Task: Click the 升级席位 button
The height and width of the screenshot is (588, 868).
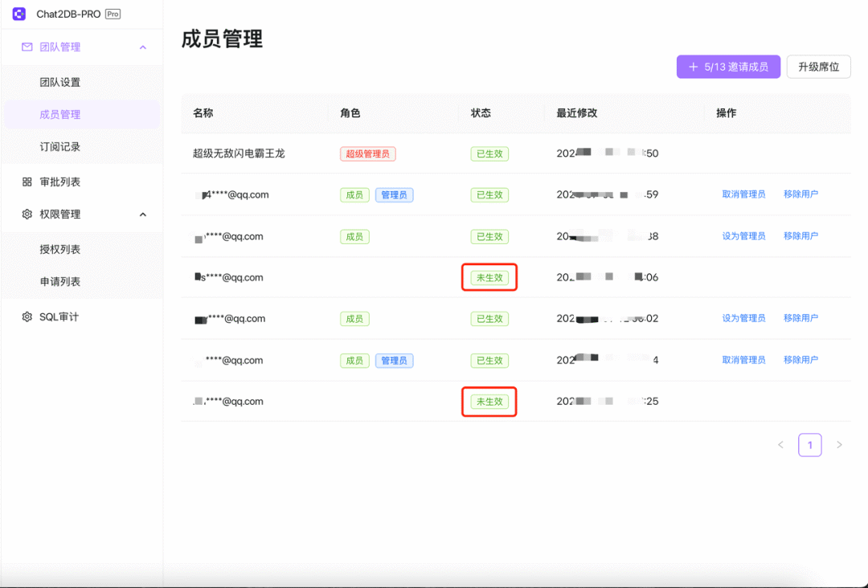Action: (x=819, y=67)
